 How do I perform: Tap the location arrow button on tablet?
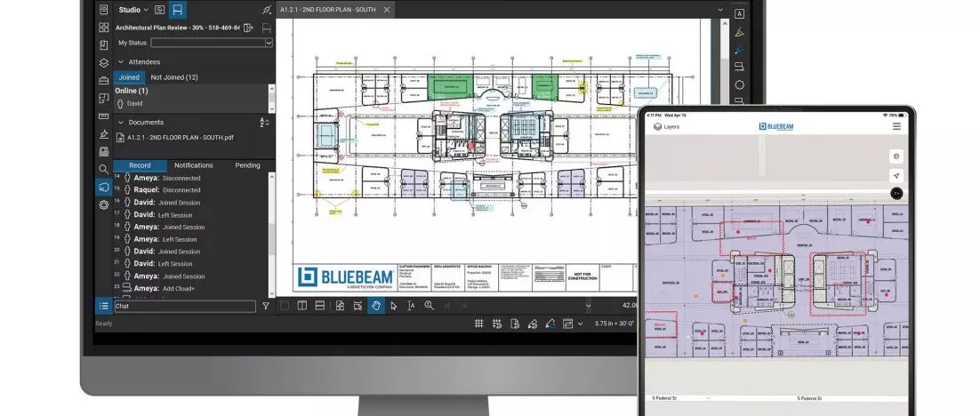896,175
